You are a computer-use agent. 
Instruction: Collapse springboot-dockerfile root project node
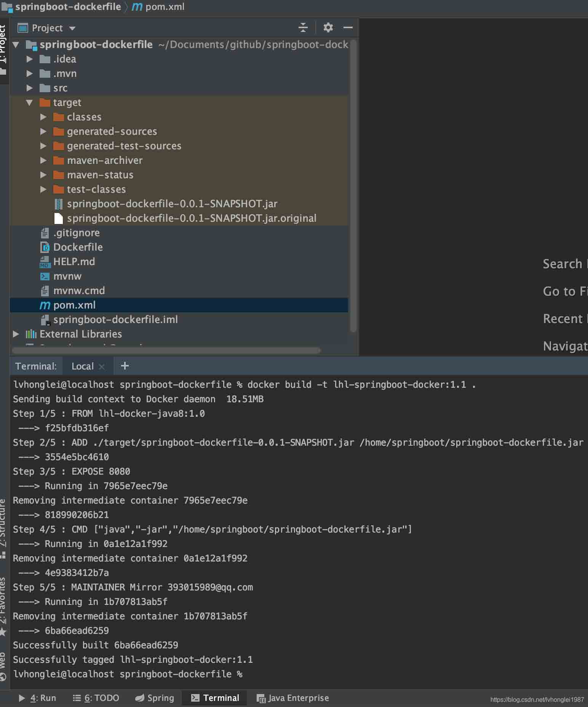pyautogui.click(x=16, y=45)
